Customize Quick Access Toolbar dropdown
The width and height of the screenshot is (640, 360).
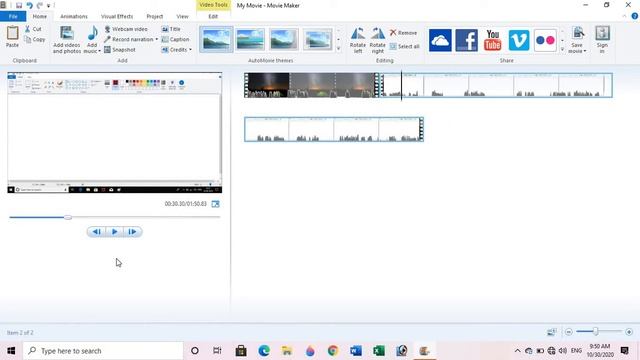tap(49, 6)
